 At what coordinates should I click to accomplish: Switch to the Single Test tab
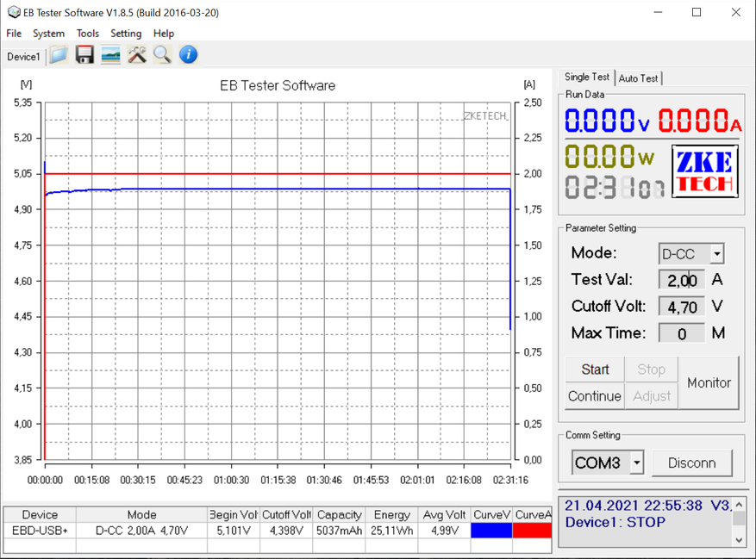point(587,78)
